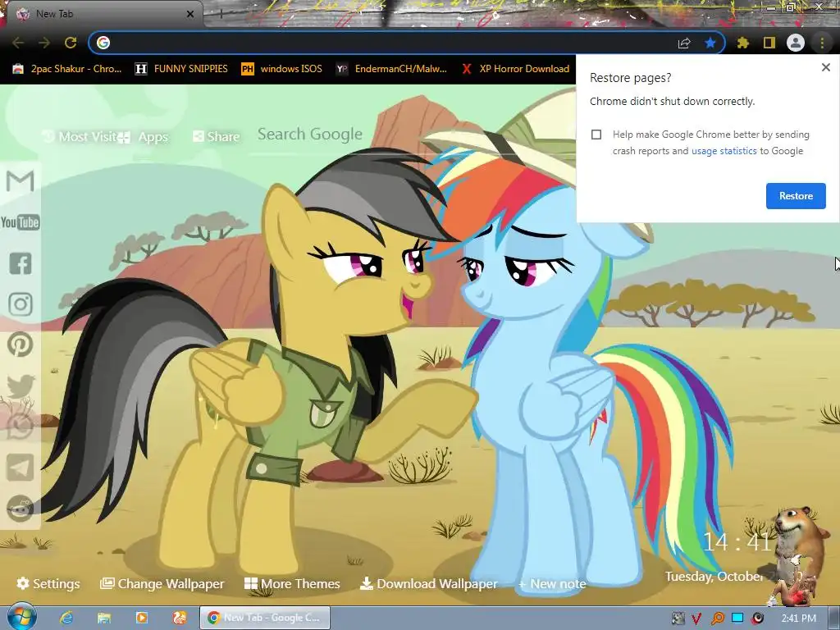Open the 2pac Shakur bookmark
This screenshot has width=840, height=630.
[67, 69]
